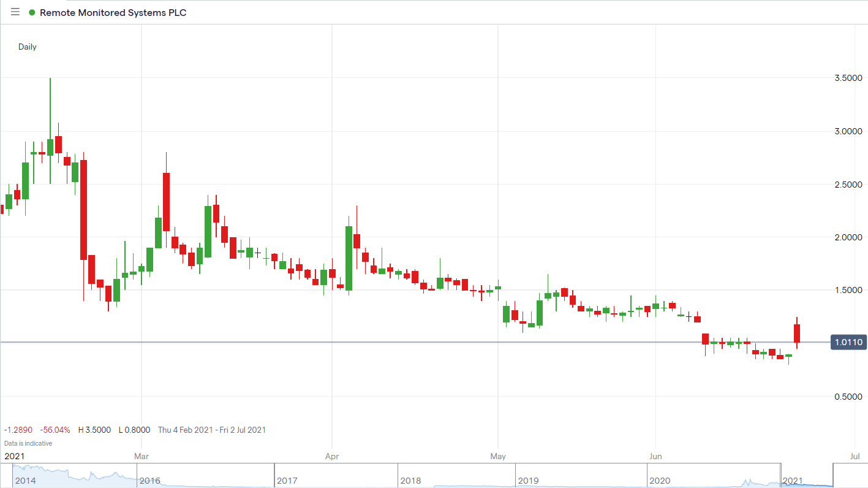The height and width of the screenshot is (488, 868).
Task: Select the Daily timeframe label
Action: pyautogui.click(x=28, y=47)
